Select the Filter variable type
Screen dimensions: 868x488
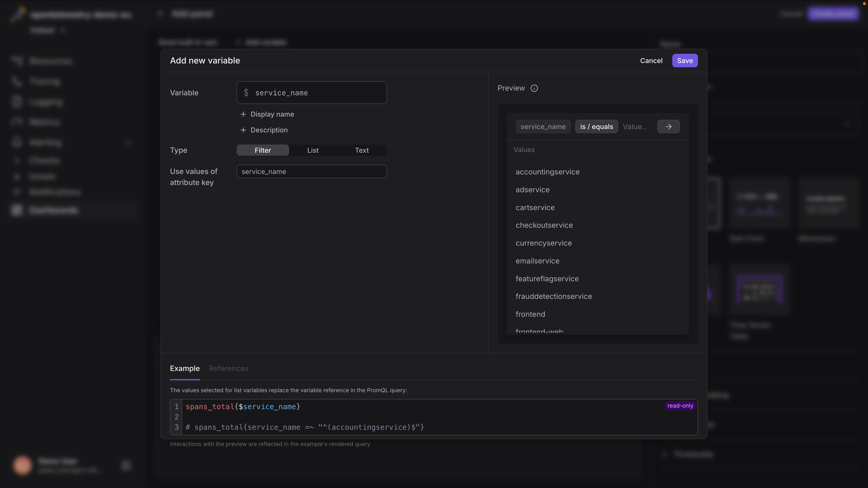pyautogui.click(x=263, y=150)
